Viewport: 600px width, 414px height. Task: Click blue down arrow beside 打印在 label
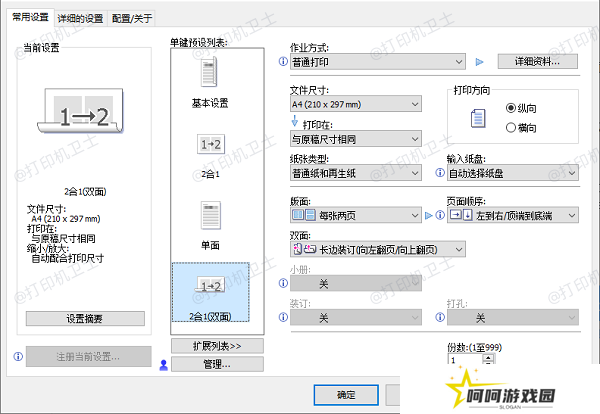[295, 121]
